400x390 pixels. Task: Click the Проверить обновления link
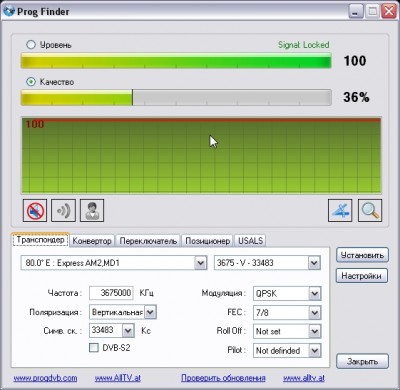(223, 378)
